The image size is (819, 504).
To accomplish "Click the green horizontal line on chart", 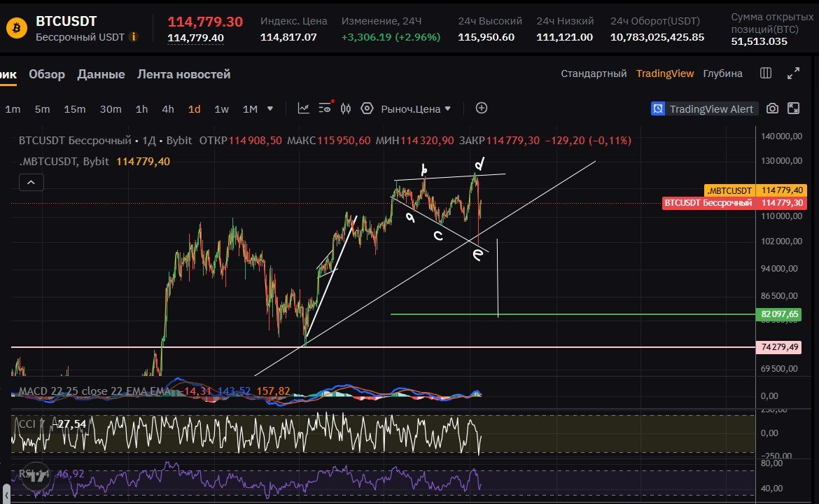I will (x=573, y=314).
